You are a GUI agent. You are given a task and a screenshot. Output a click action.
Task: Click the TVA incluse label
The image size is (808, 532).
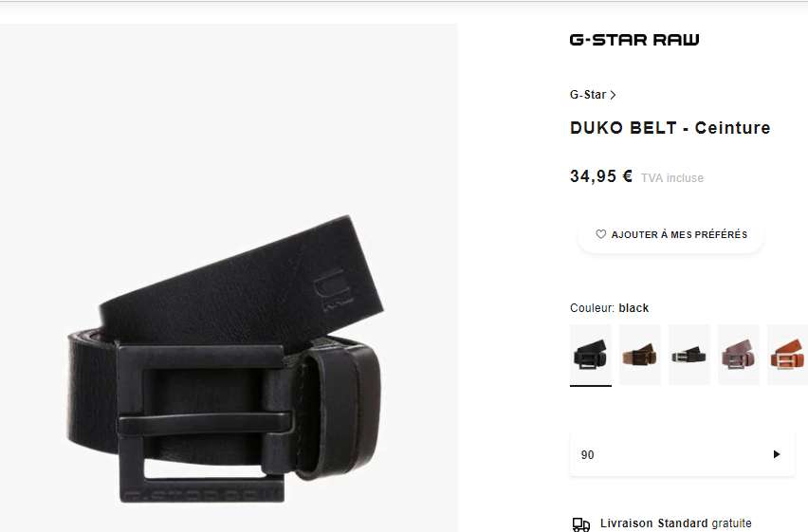coord(672,178)
